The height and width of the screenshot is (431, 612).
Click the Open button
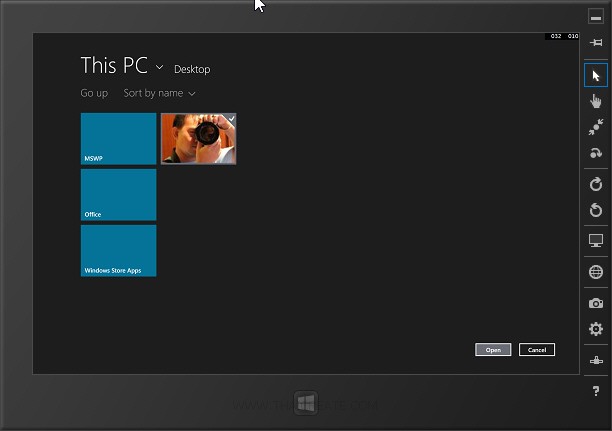[x=493, y=350]
